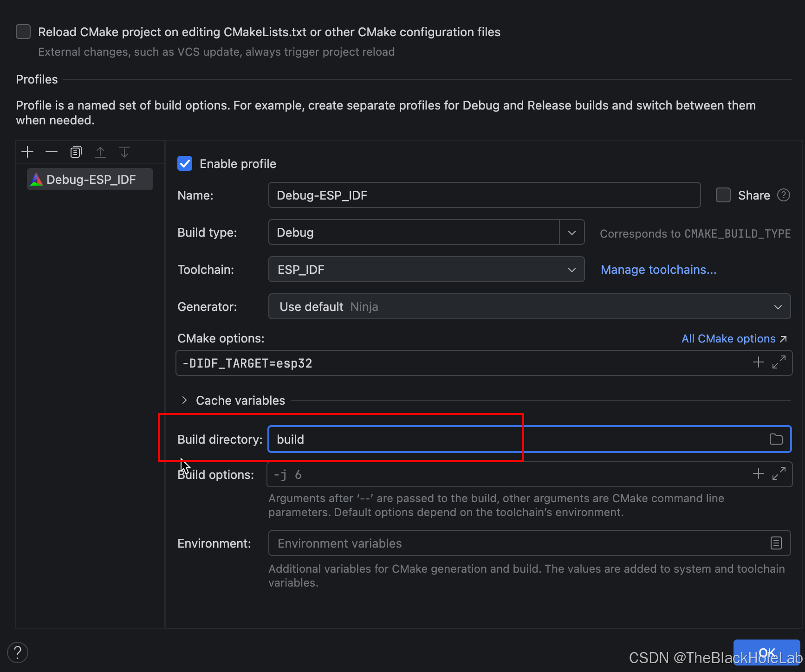Open Share option help icon

784,195
